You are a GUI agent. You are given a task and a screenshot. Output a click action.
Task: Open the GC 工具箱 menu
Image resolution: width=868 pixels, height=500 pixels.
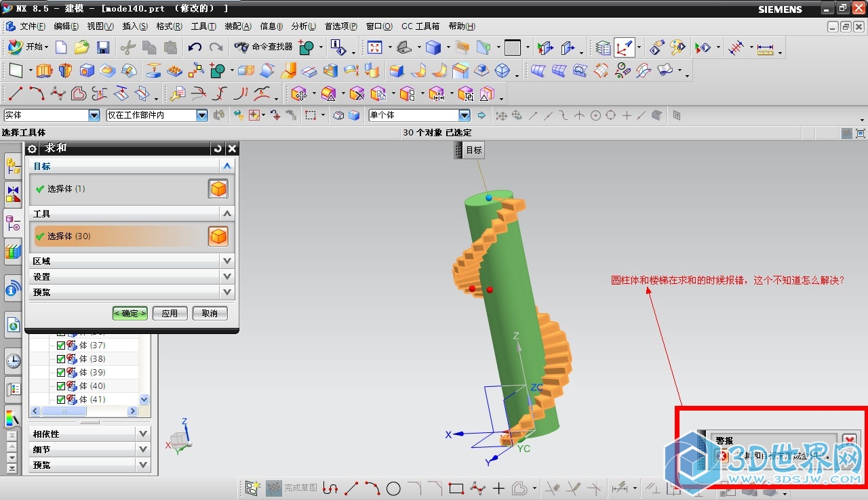tap(420, 26)
